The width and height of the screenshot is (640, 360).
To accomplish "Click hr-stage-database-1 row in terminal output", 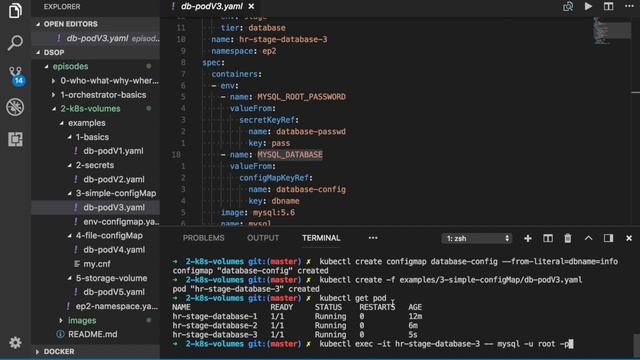I will (297, 316).
